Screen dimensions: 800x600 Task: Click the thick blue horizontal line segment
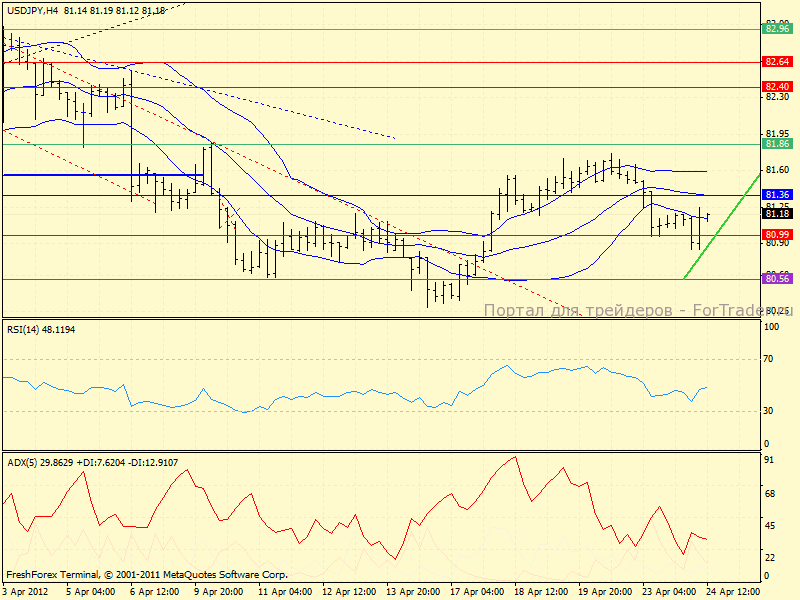coord(100,175)
